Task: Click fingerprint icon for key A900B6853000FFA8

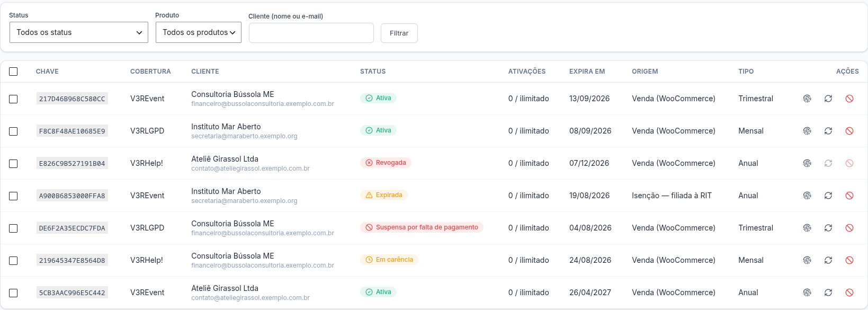Action: click(x=807, y=196)
